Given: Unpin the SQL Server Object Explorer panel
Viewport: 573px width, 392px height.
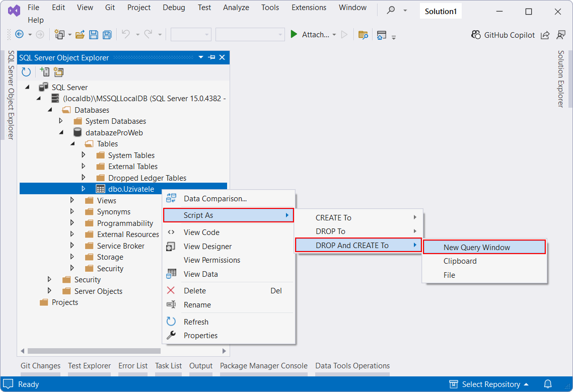Looking at the screenshot, I should (211, 57).
